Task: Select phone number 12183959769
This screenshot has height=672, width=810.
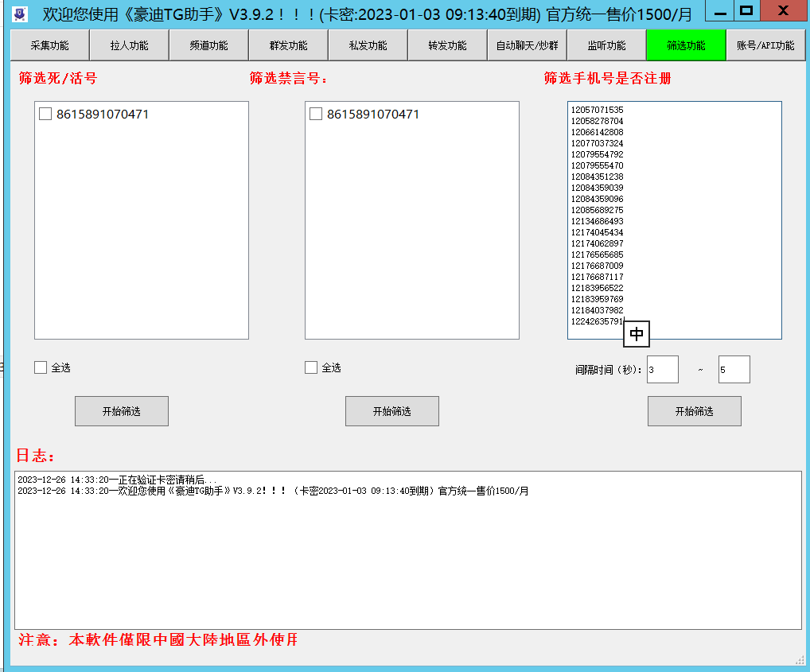Action: pos(598,299)
